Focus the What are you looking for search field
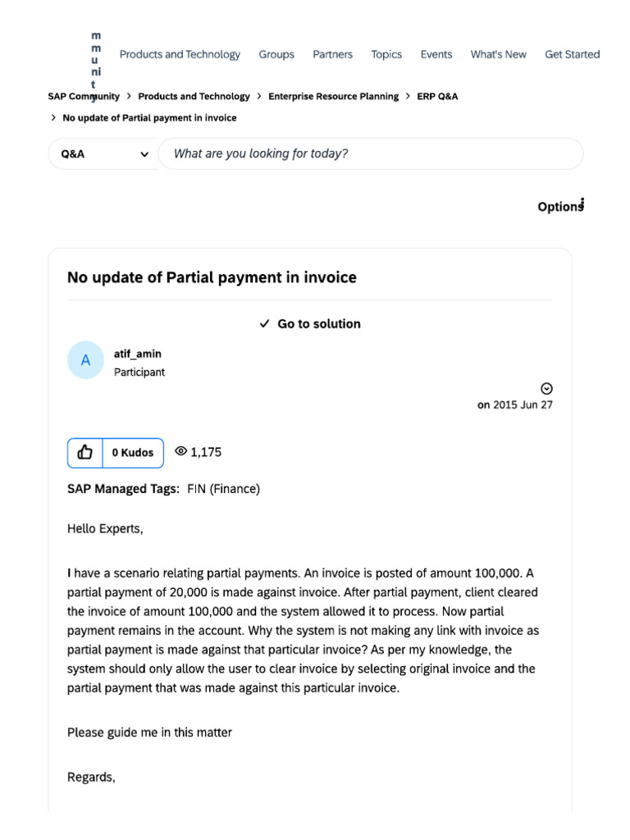The image size is (630, 840). [371, 153]
